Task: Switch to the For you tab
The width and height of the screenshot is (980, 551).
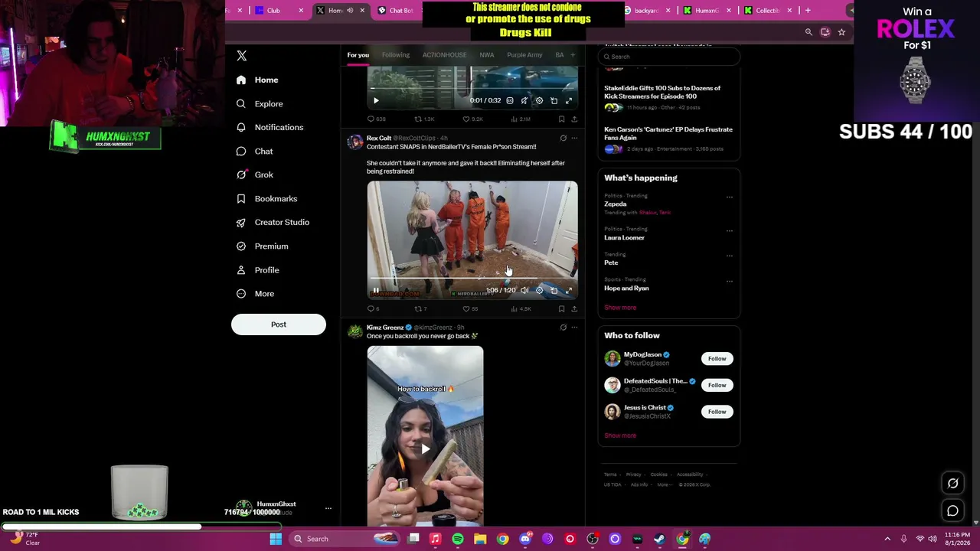Action: 358,55
